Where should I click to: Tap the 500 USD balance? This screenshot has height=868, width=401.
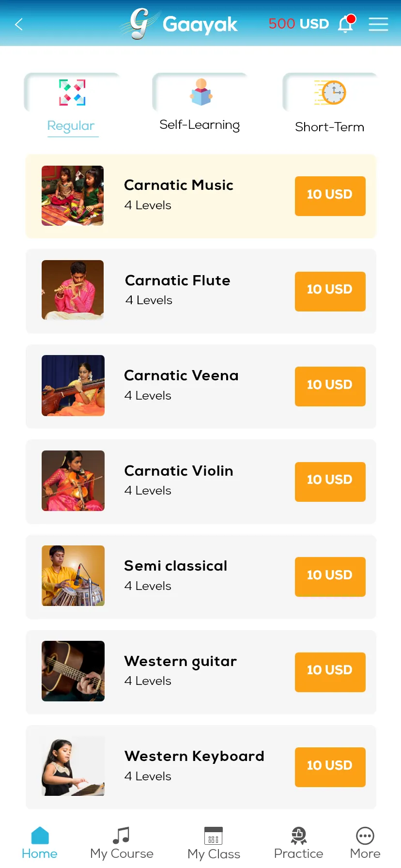(299, 24)
